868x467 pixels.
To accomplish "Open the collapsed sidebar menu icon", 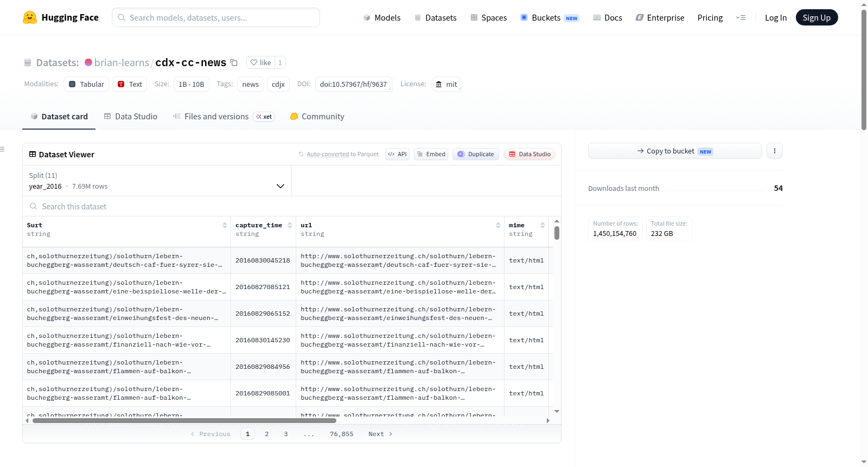I will (x=2, y=149).
